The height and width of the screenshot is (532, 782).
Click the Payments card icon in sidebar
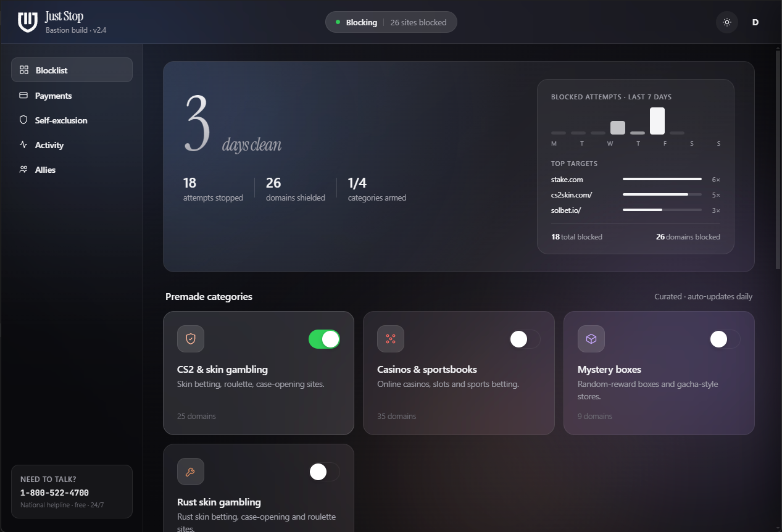click(x=23, y=96)
